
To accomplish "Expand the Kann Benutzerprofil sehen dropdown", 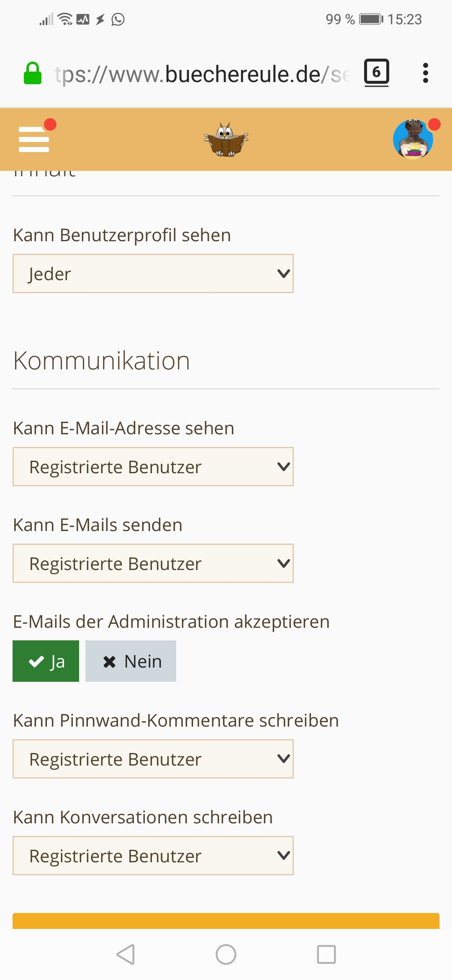I will tap(153, 273).
